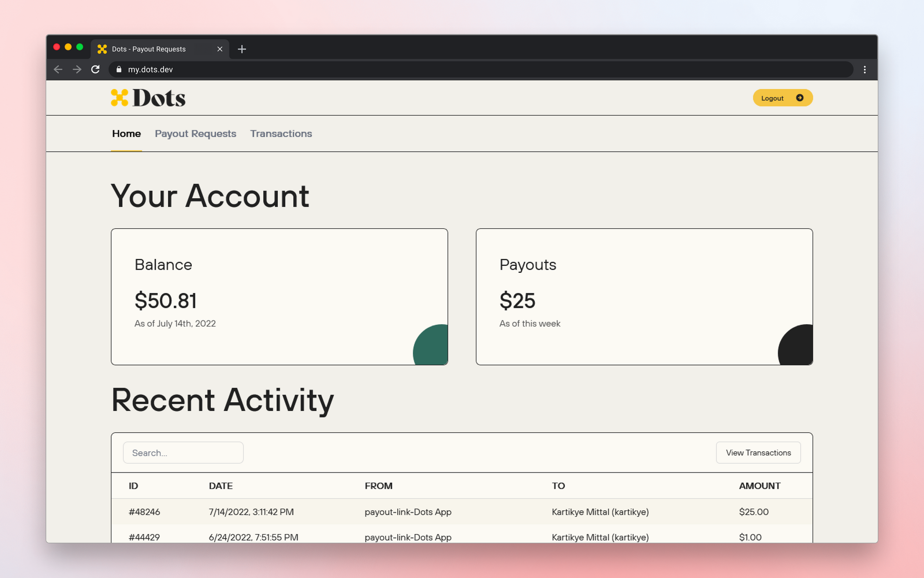
Task: Click the Logout button
Action: click(782, 98)
